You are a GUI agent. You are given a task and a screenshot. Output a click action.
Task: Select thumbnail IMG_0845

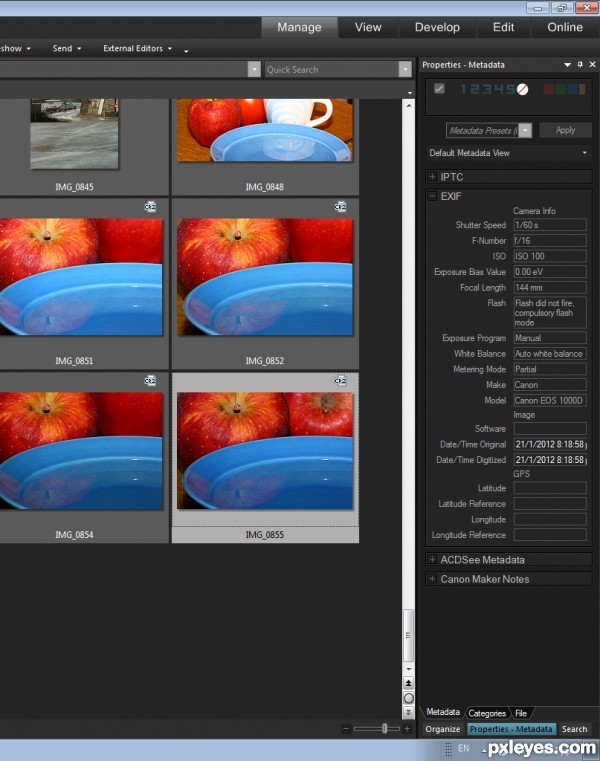click(x=74, y=134)
